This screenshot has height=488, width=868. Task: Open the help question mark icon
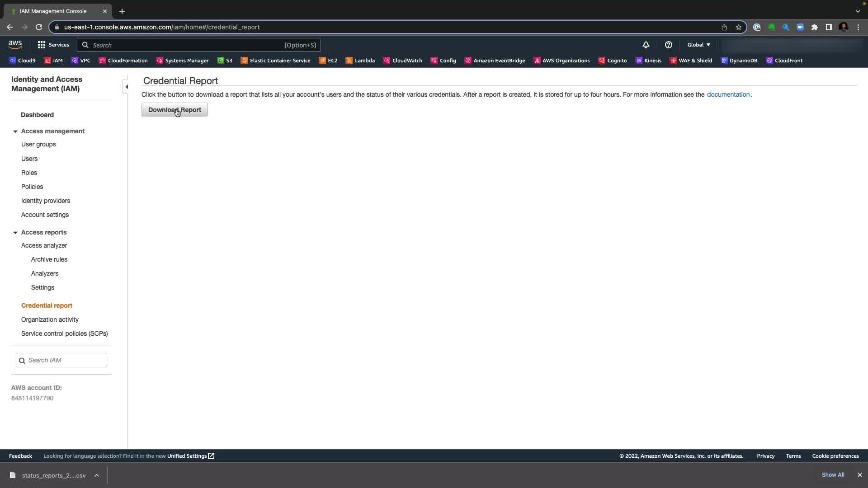click(x=668, y=45)
